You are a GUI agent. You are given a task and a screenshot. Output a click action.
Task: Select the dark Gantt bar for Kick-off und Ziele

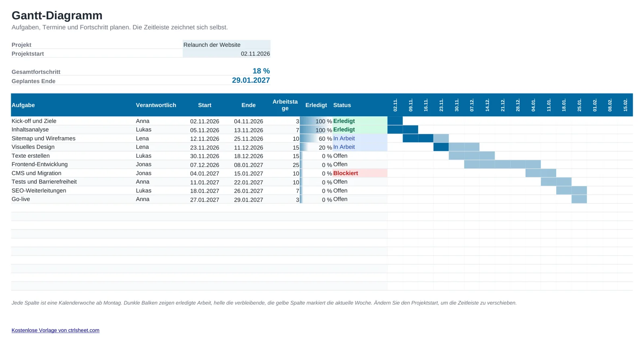(x=395, y=121)
